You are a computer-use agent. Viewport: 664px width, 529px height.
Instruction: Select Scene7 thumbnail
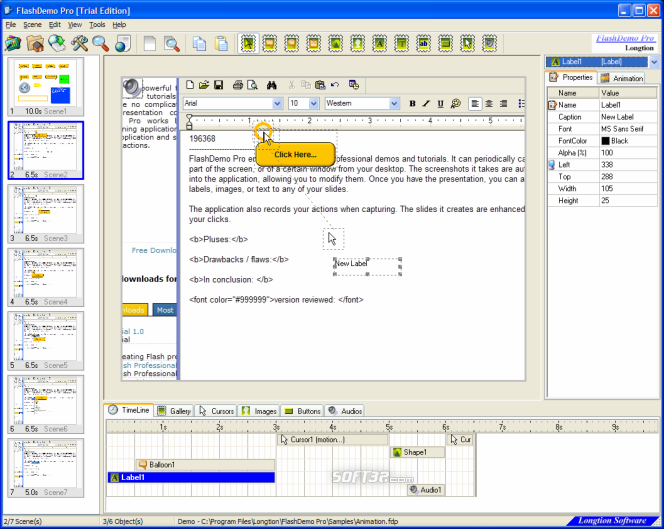tap(46, 468)
